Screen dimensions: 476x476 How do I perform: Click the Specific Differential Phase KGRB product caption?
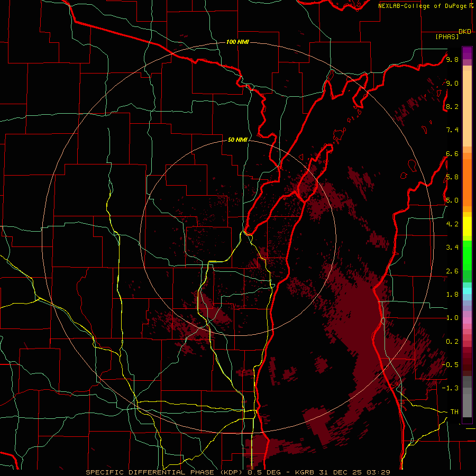(x=238, y=472)
